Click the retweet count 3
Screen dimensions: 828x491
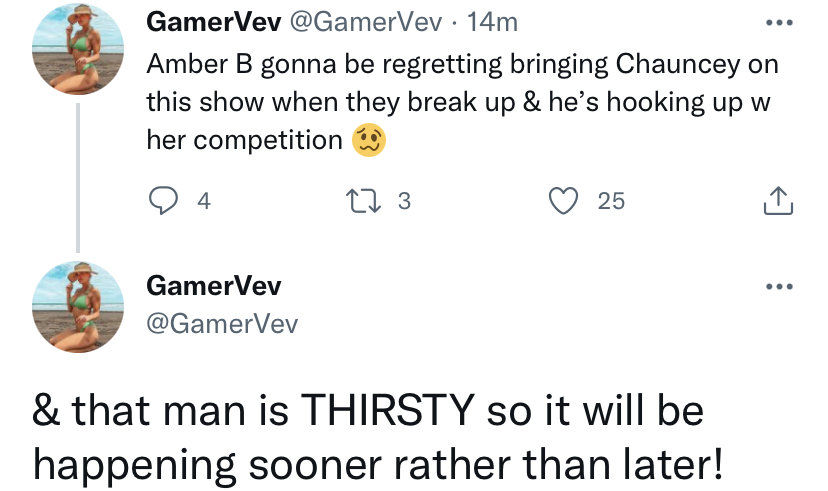pos(404,201)
